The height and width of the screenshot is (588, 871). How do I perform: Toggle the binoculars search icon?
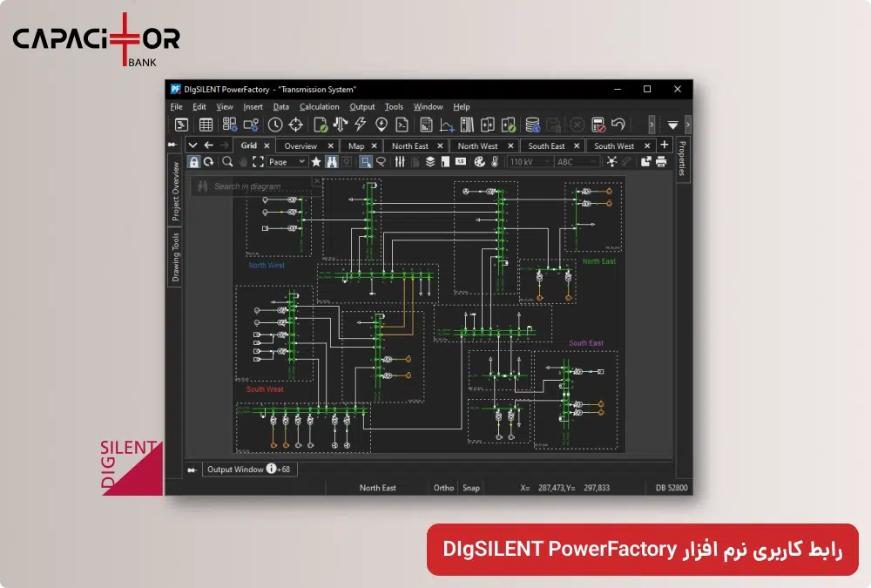332,162
